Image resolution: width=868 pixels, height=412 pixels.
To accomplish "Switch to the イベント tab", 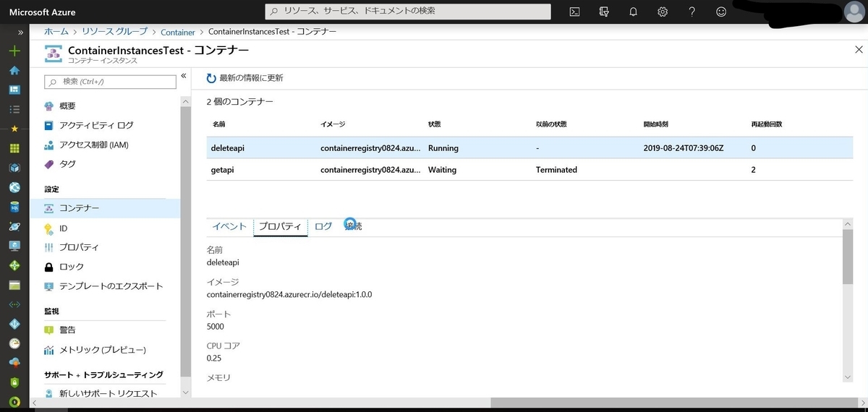I will point(229,226).
